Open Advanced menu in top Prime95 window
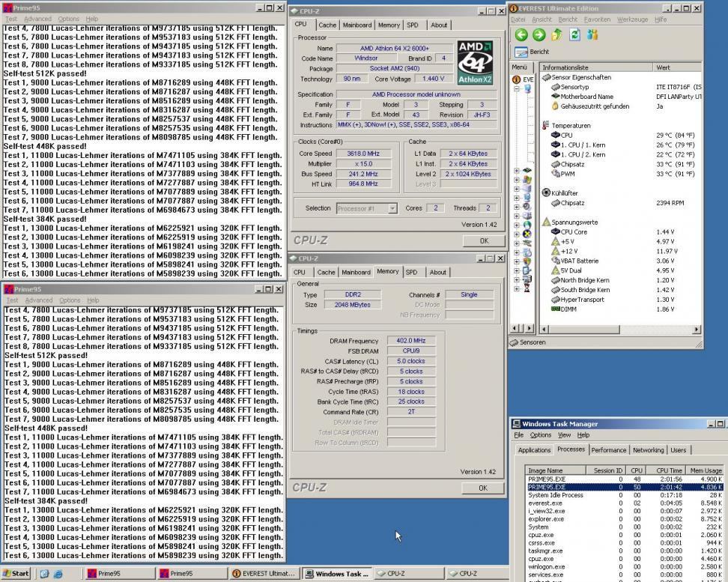Image resolution: width=728 pixels, height=582 pixels. pyautogui.click(x=37, y=19)
